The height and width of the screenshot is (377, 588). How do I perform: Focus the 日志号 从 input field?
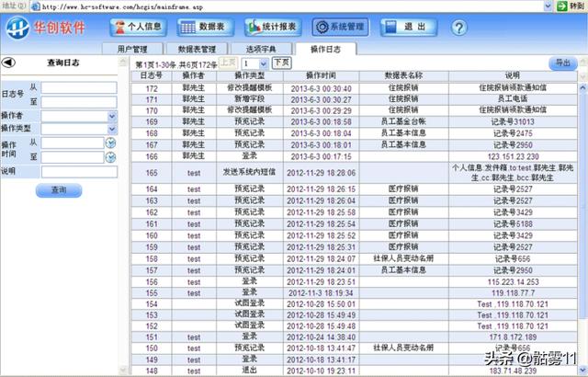(x=79, y=87)
